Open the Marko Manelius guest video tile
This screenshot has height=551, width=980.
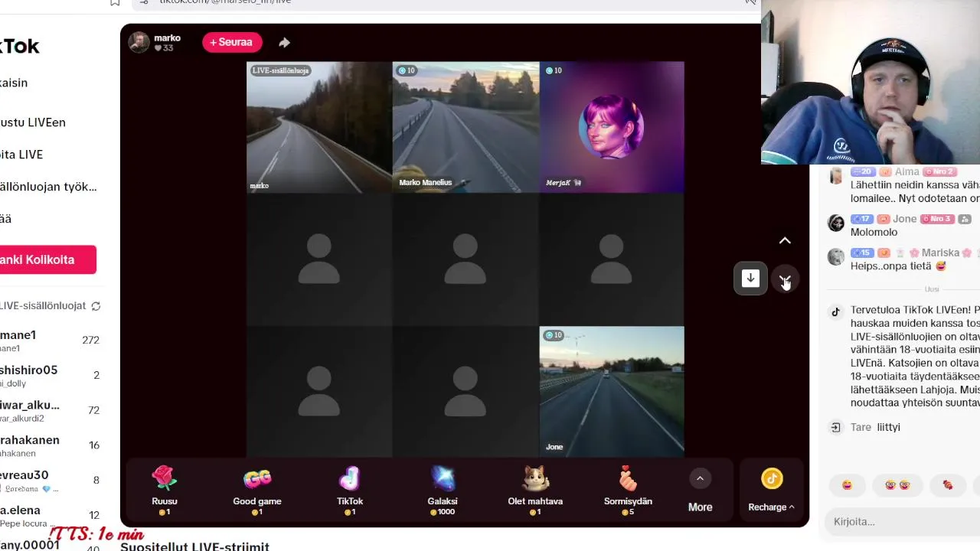[465, 127]
